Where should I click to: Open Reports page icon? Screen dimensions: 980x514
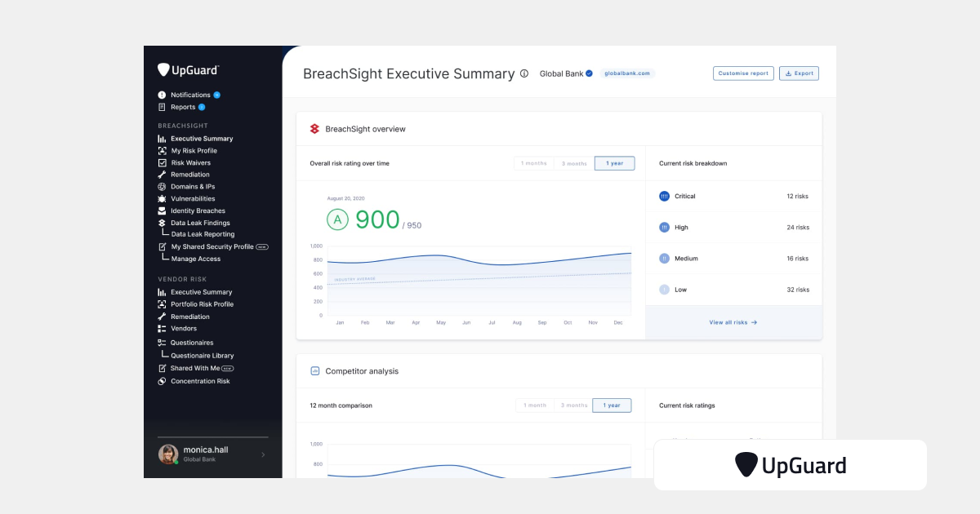[162, 107]
